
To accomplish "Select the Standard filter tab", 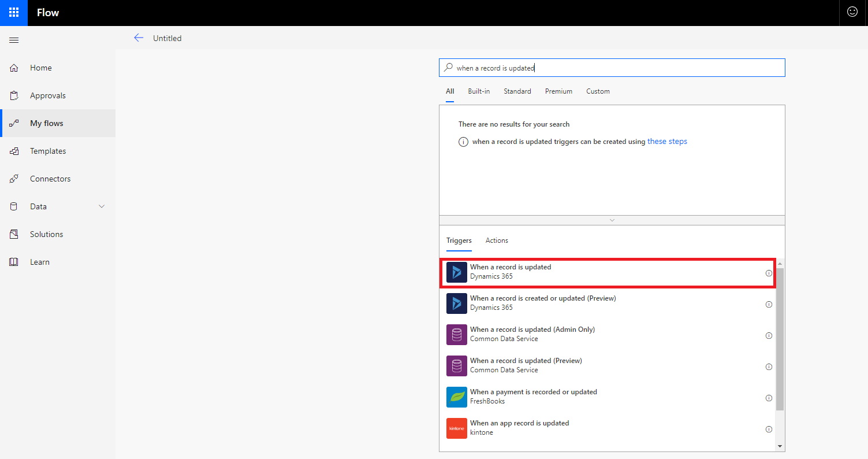I will click(x=517, y=91).
